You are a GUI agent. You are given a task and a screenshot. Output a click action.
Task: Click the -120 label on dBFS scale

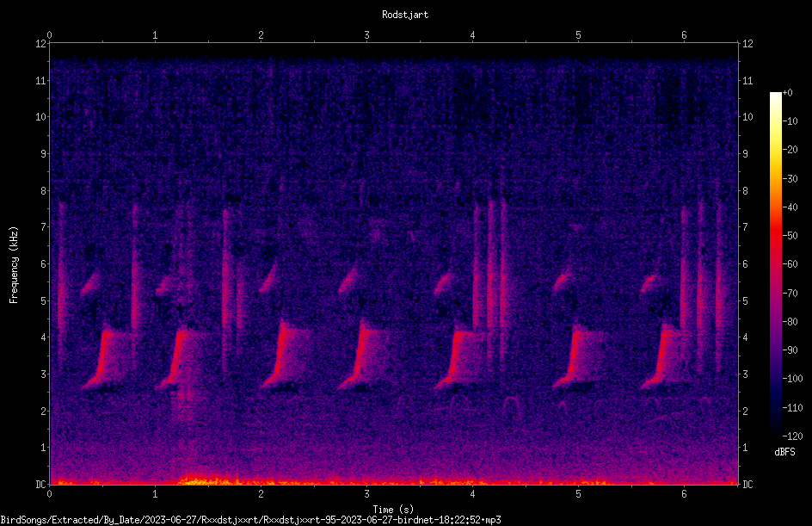point(792,436)
